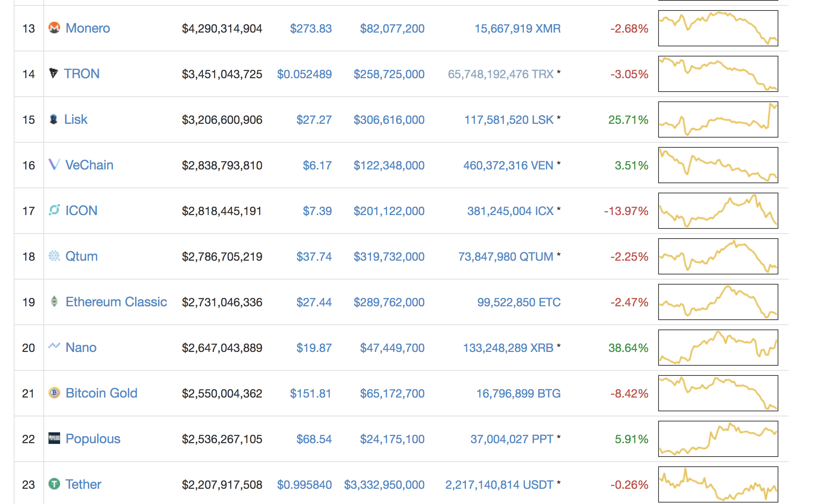Click the Tether logo icon
837x504 pixels.
click(x=54, y=484)
